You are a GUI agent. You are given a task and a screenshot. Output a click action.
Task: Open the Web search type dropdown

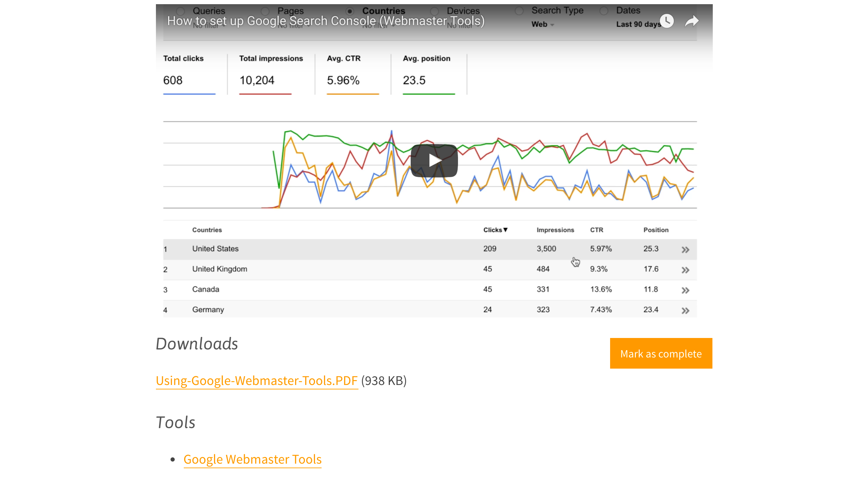542,24
